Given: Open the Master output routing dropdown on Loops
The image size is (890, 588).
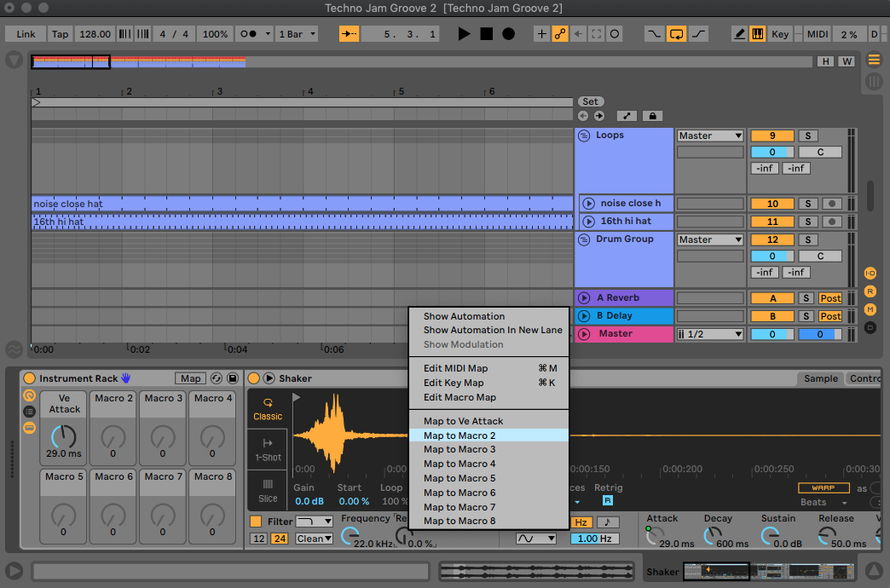Looking at the screenshot, I should point(709,135).
